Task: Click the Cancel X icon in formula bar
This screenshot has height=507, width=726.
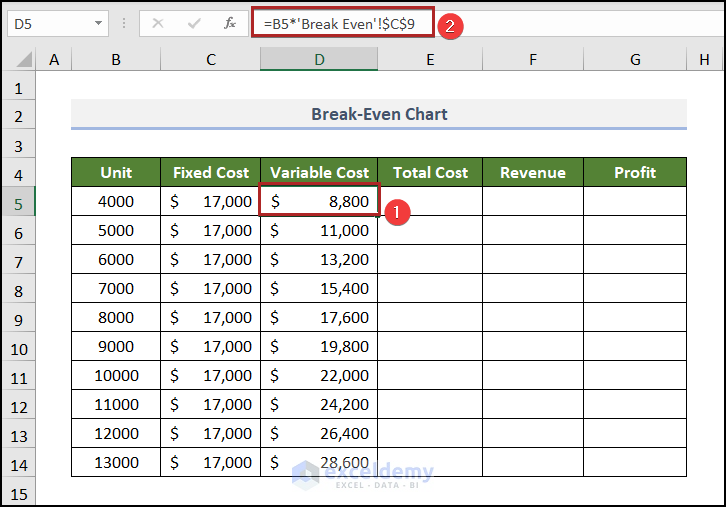Action: click(x=157, y=23)
